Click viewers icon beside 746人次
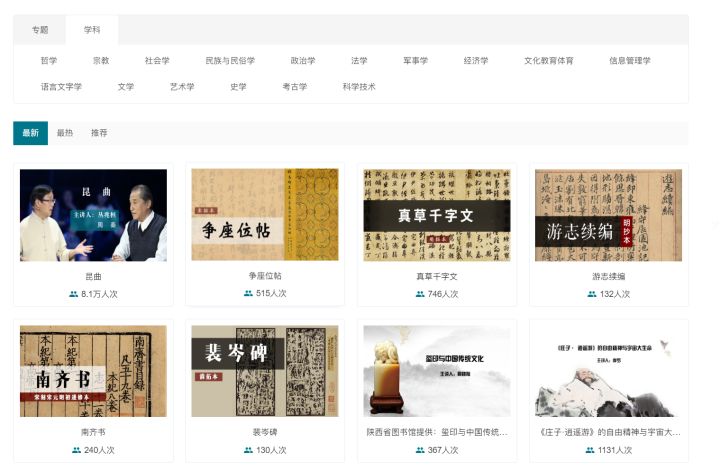This screenshot has width=720, height=472. 420,294
